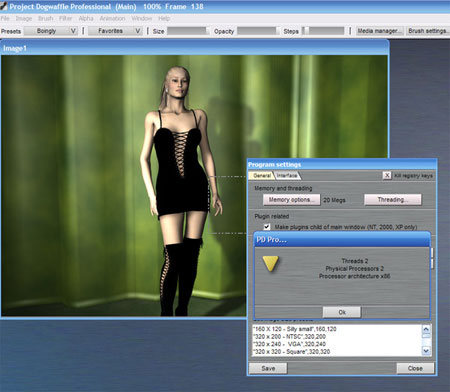The image size is (450, 392).
Task: Adjust the Steps slider
Action: (323, 31)
